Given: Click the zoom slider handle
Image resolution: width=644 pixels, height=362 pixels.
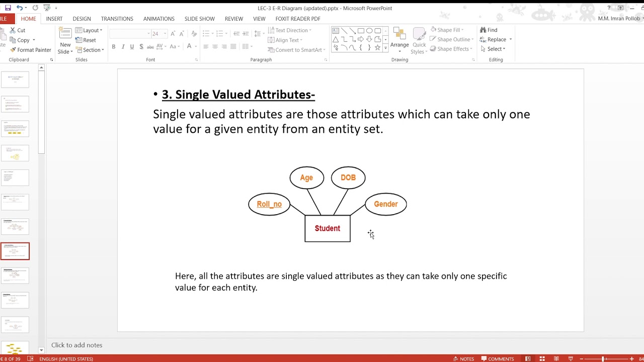Looking at the screenshot, I should 603,358.
